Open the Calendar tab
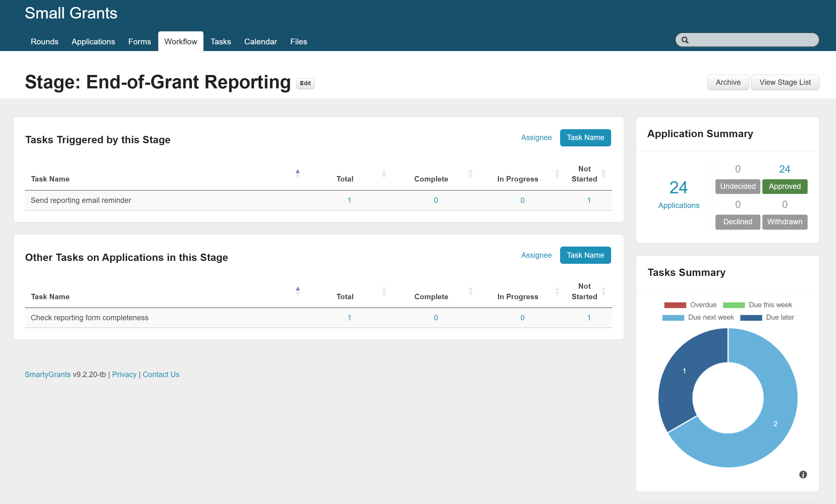This screenshot has height=504, width=836. pos(261,41)
